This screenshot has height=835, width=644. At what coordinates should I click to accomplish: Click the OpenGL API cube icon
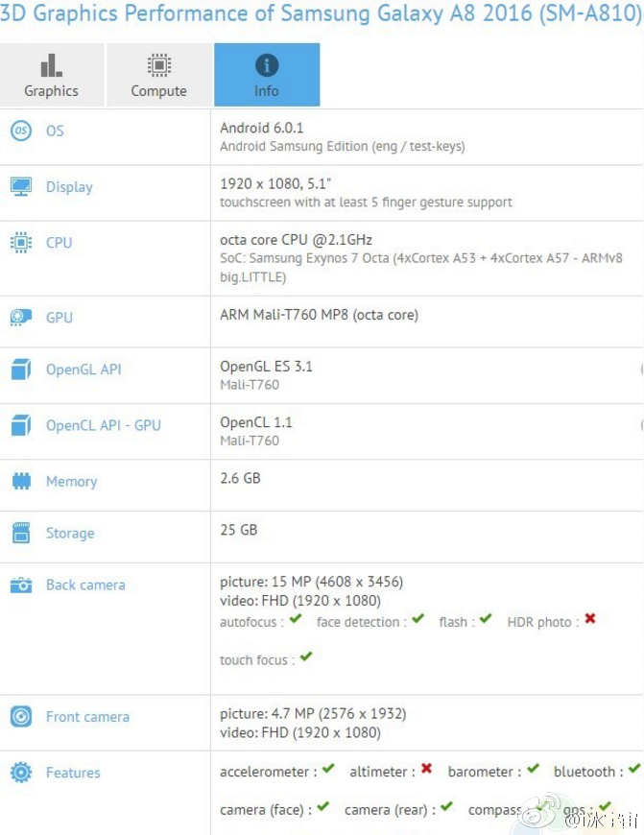(21, 370)
